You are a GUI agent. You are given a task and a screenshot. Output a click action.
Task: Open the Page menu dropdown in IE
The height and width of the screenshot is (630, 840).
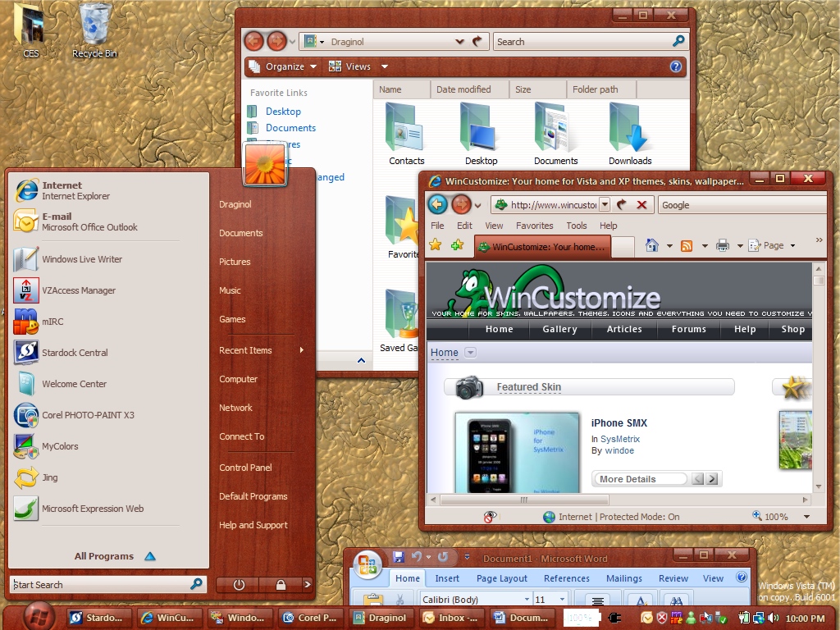click(x=792, y=246)
